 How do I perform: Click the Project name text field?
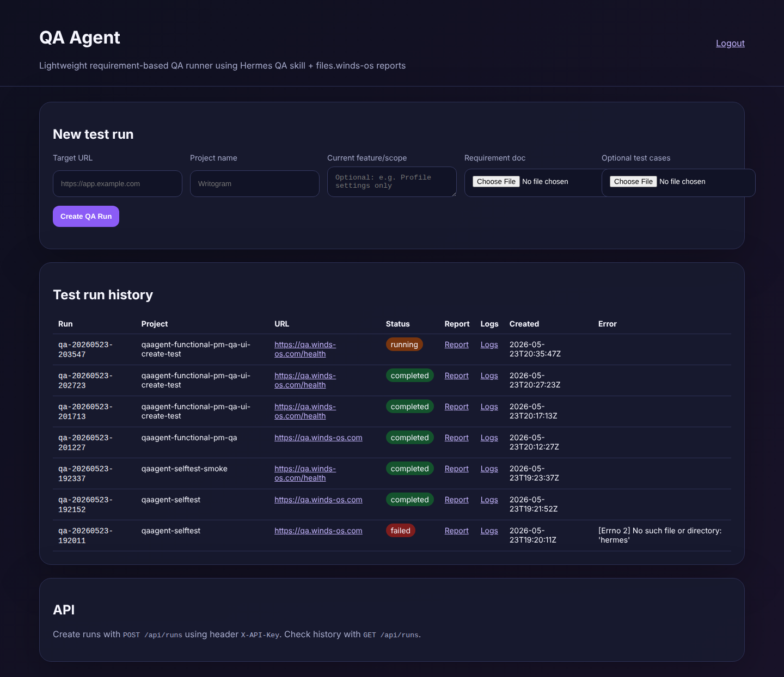pyautogui.click(x=255, y=184)
